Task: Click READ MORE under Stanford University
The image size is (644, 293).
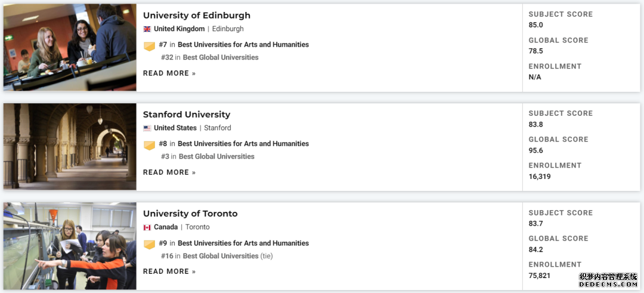Action: pyautogui.click(x=169, y=172)
